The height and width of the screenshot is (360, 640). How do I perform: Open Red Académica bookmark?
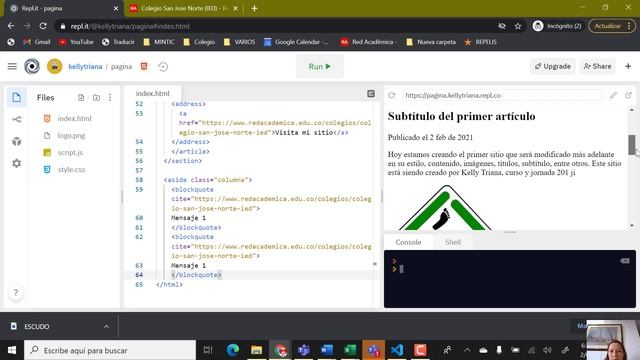tap(369, 42)
